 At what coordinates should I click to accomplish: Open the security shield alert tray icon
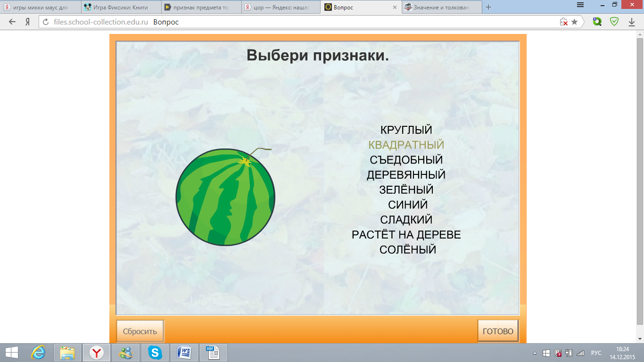558,353
